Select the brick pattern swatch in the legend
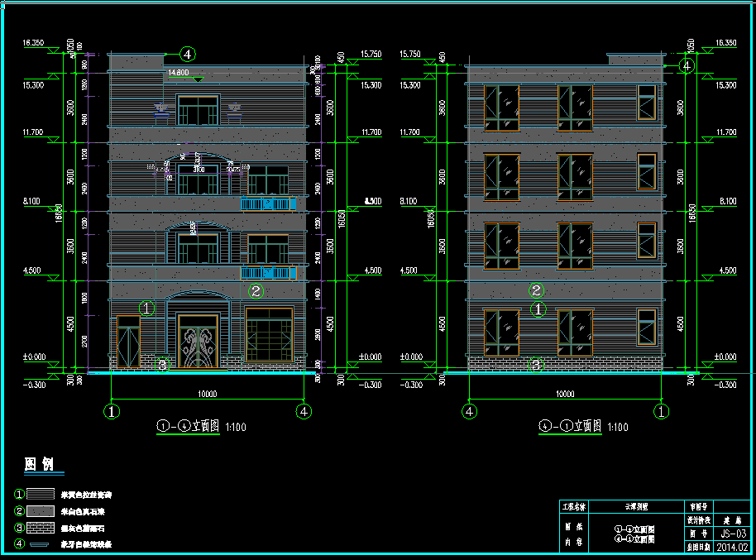Image resolution: width=756 pixels, height=560 pixels. click(x=41, y=527)
